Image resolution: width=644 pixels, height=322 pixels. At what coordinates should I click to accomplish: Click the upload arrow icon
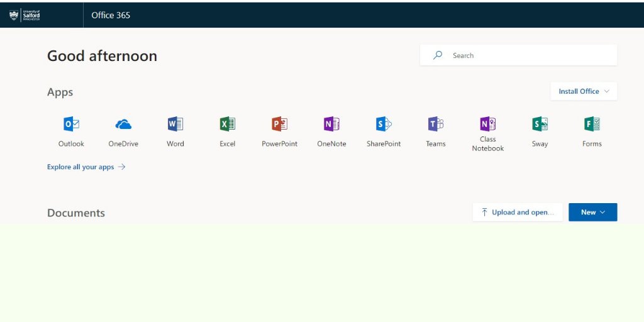click(484, 213)
